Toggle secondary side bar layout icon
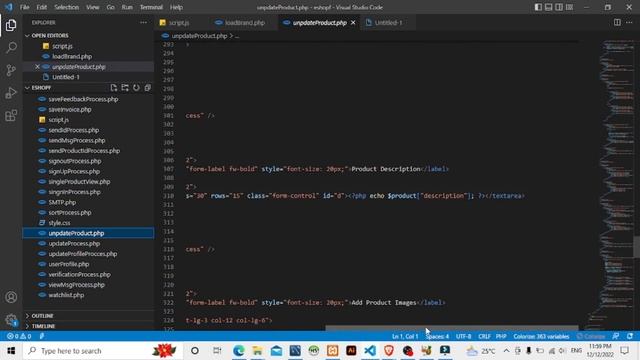Image resolution: width=640 pixels, height=360 pixels. coord(559,7)
